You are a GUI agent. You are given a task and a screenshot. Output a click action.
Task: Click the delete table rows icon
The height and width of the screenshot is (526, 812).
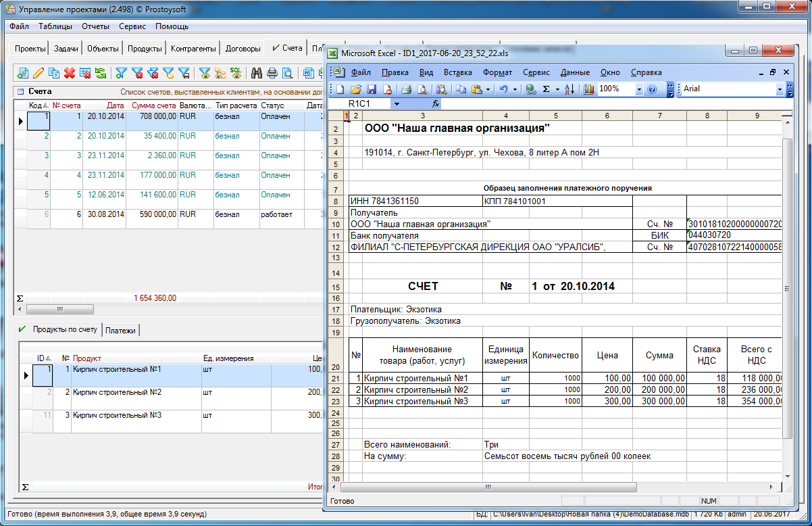[x=85, y=72]
